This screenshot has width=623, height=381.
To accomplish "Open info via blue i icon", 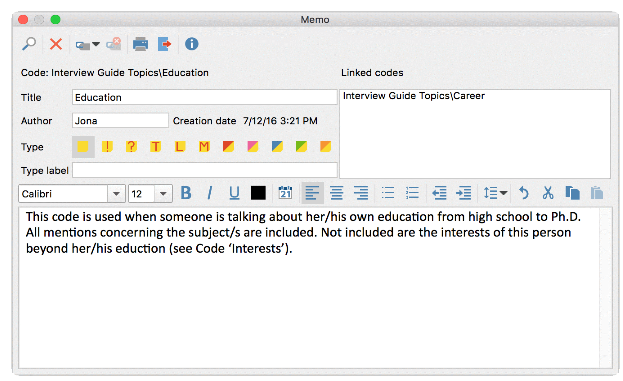I will (192, 44).
